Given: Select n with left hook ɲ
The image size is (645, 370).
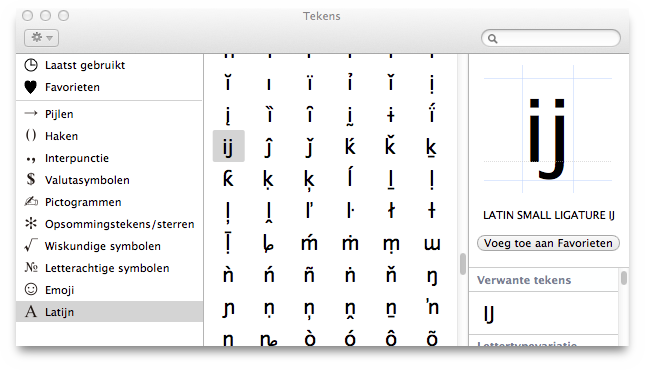Looking at the screenshot, I should coord(228,309).
